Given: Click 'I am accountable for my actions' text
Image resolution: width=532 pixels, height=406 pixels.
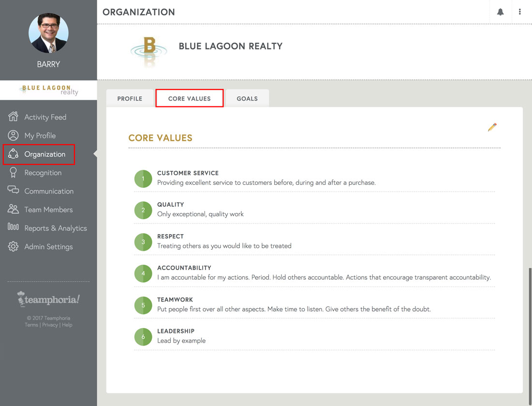Looking at the screenshot, I should (x=324, y=277).
